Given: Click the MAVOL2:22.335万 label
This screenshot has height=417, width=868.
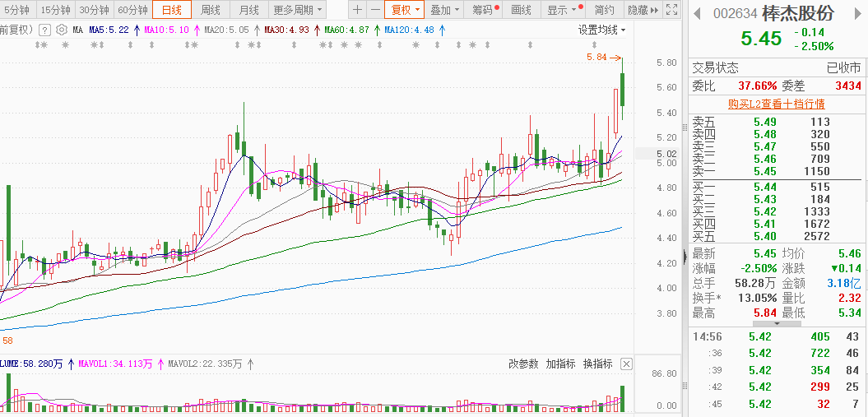Looking at the screenshot, I should pyautogui.click(x=206, y=364).
